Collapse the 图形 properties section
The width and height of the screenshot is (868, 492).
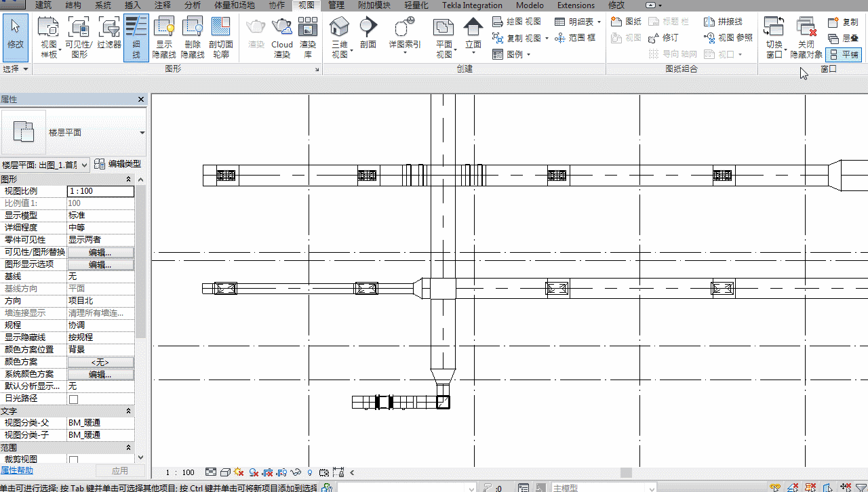pyautogui.click(x=129, y=180)
